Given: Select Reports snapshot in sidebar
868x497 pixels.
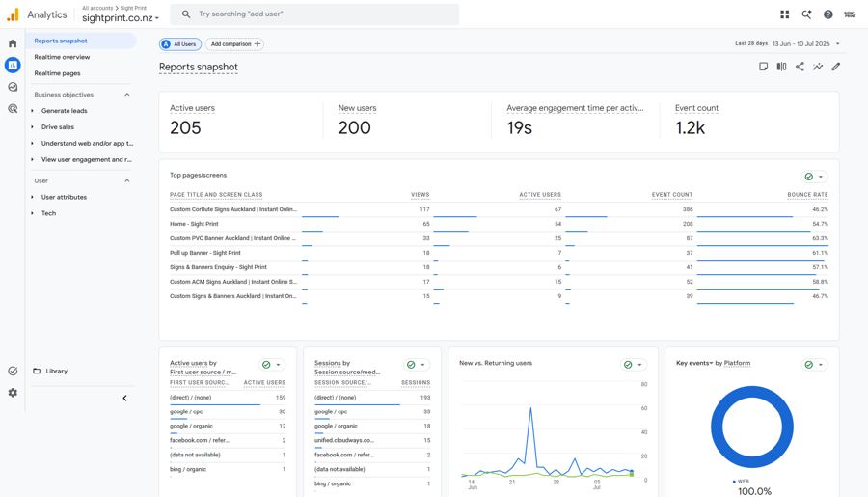Looking at the screenshot, I should point(81,41).
